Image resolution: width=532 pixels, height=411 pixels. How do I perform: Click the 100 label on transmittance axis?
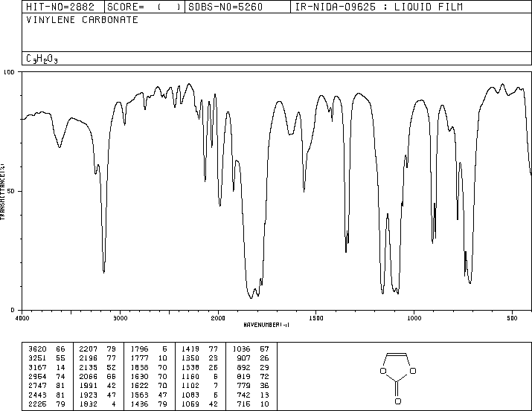(x=9, y=72)
